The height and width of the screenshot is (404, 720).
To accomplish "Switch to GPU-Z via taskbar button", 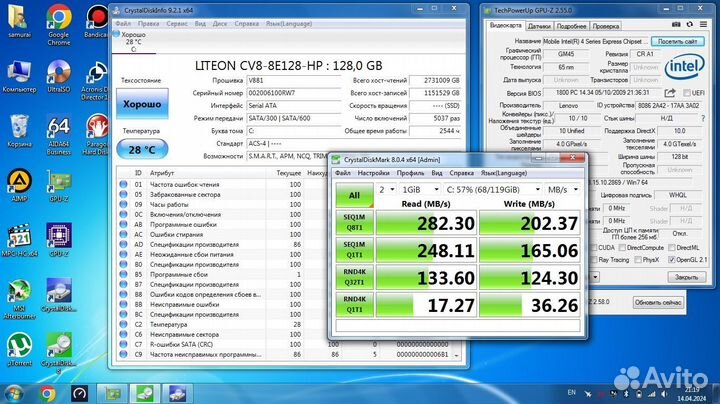I will [x=112, y=394].
